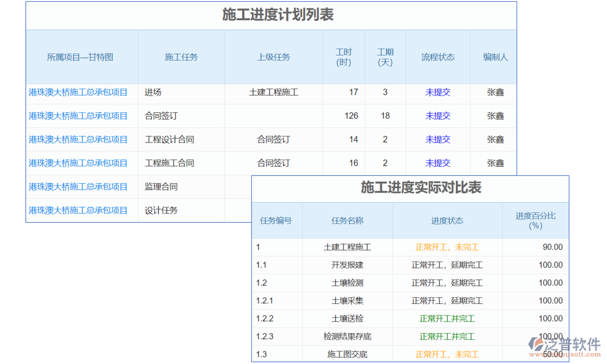Select the 任务编号 column header
This screenshot has width=607, height=364.
click(276, 220)
